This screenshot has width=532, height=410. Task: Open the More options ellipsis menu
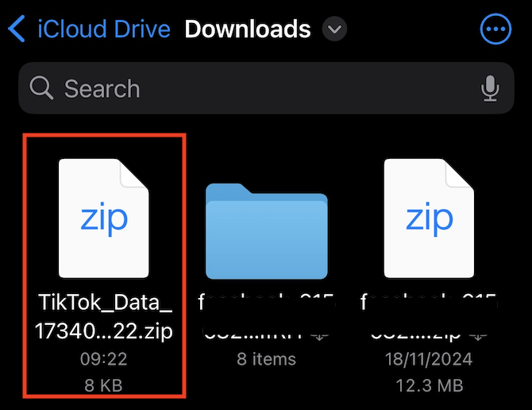click(x=497, y=30)
